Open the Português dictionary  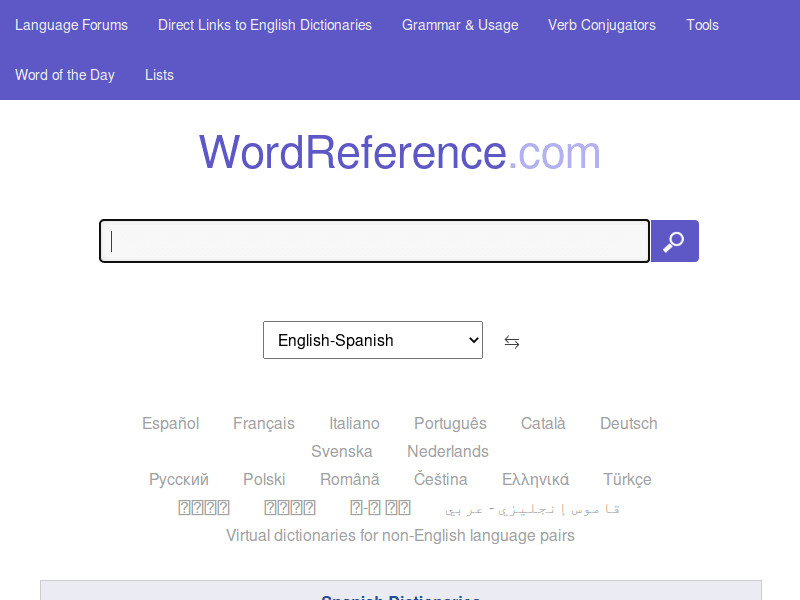coord(450,423)
